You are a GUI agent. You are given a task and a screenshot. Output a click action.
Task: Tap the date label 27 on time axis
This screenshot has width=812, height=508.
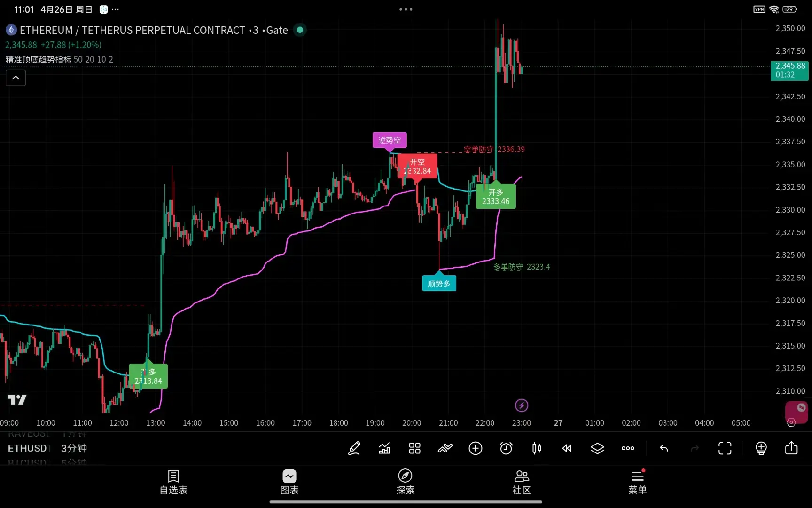click(x=558, y=423)
